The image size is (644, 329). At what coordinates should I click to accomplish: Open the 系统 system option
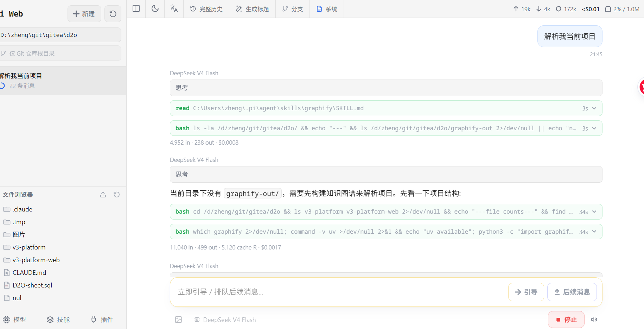[x=327, y=9]
